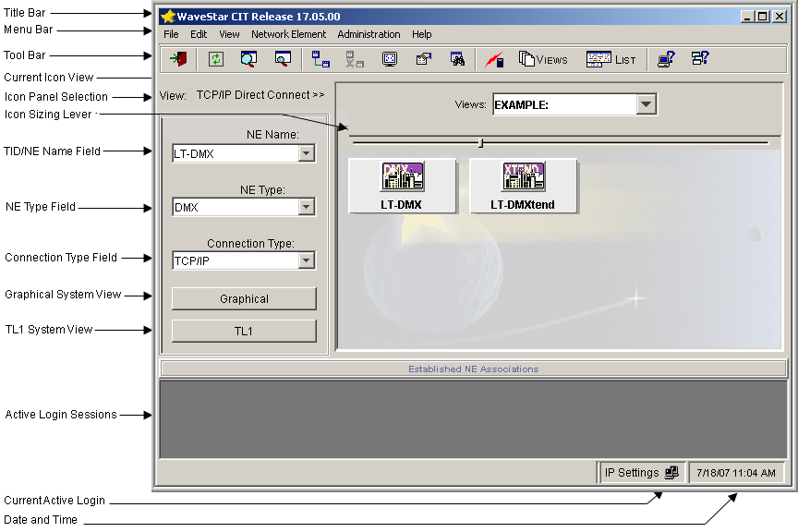Close the WaveStar CIT window
Image resolution: width=798 pixels, height=532 pixels.
tap(780, 17)
